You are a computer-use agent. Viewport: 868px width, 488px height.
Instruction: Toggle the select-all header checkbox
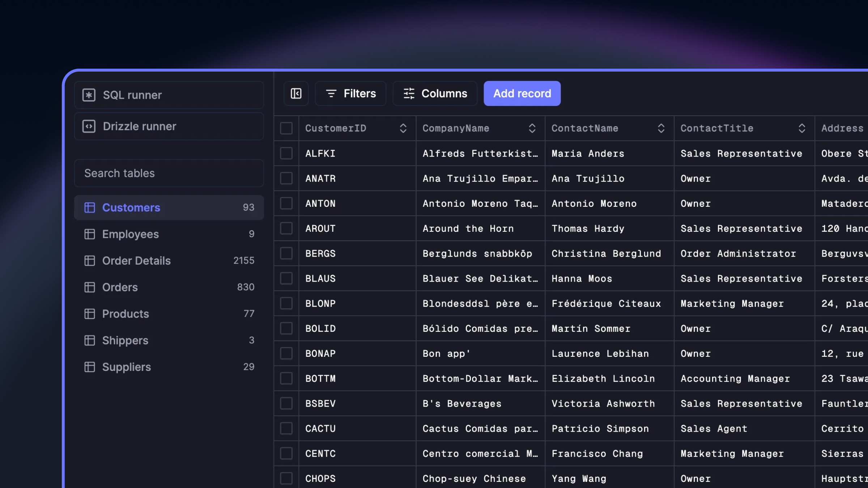(286, 128)
